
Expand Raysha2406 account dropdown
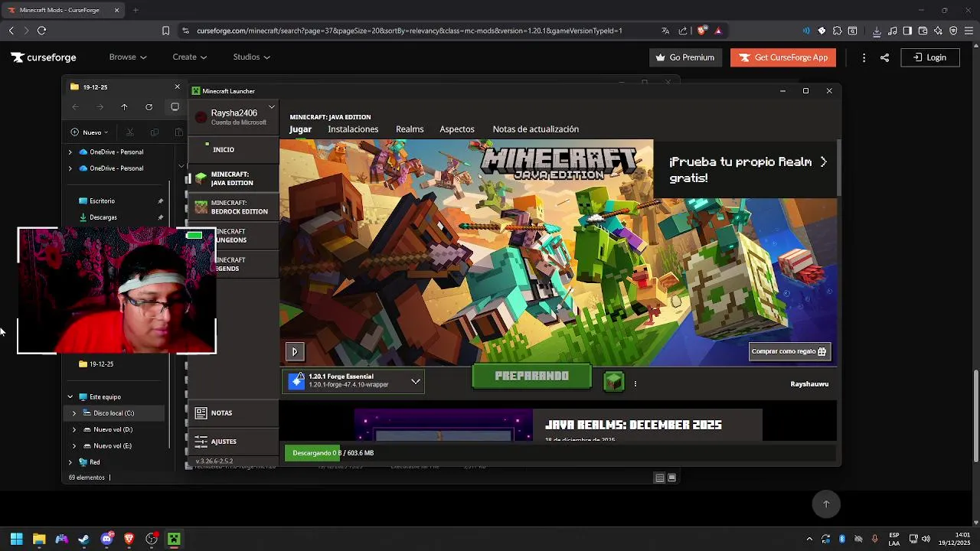(271, 107)
